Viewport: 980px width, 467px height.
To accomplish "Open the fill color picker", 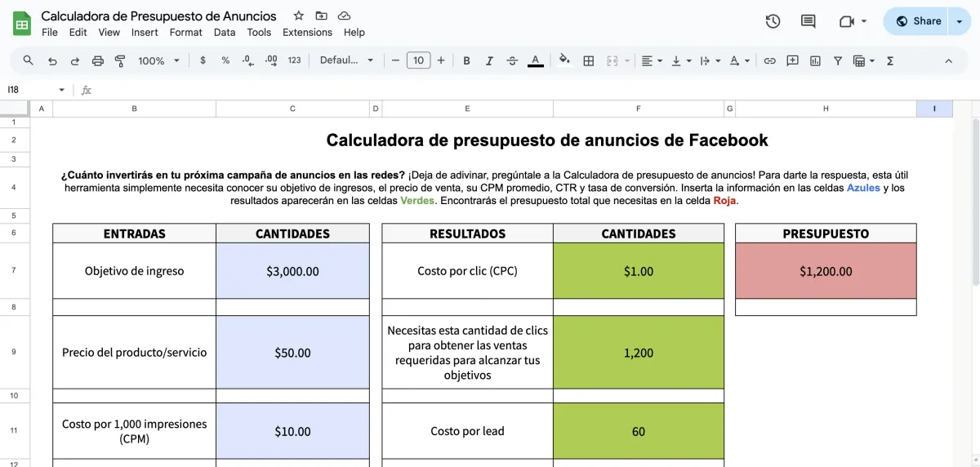I will point(564,60).
